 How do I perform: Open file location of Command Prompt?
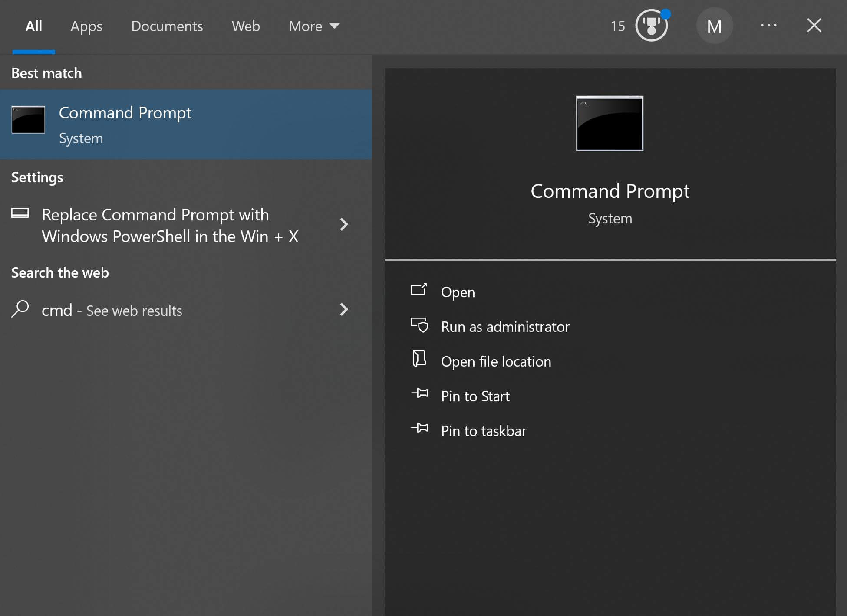click(496, 361)
